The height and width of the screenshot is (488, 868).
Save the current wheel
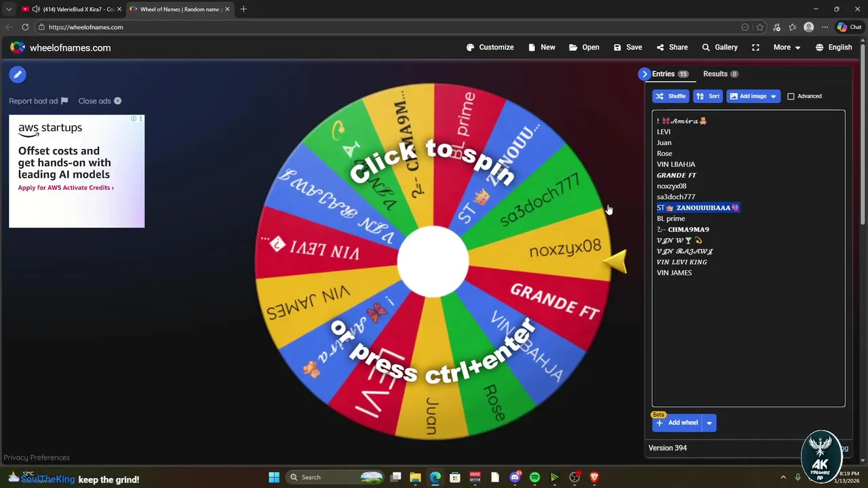pos(627,47)
